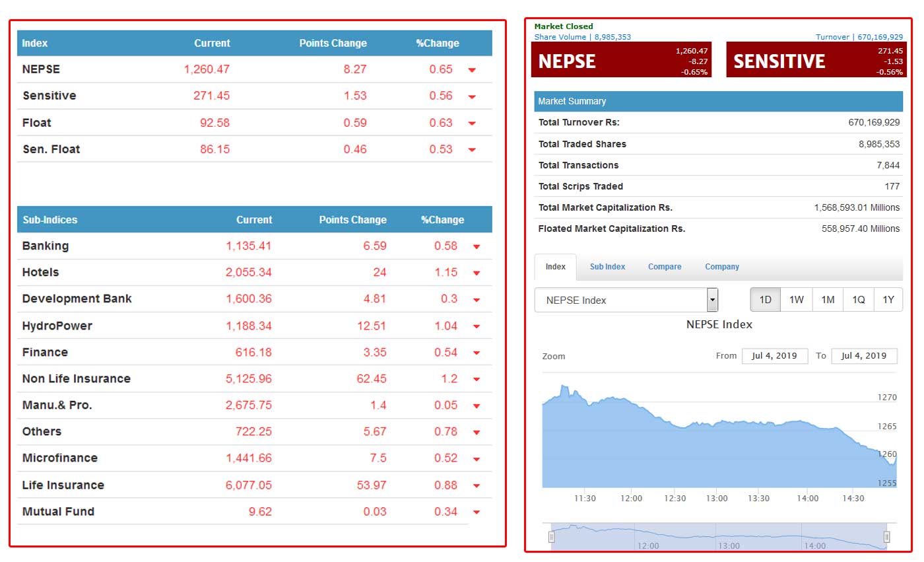Screen dimensions: 924x562
Task: Click the Total Turnover Rs: label
Action: [x=579, y=122]
